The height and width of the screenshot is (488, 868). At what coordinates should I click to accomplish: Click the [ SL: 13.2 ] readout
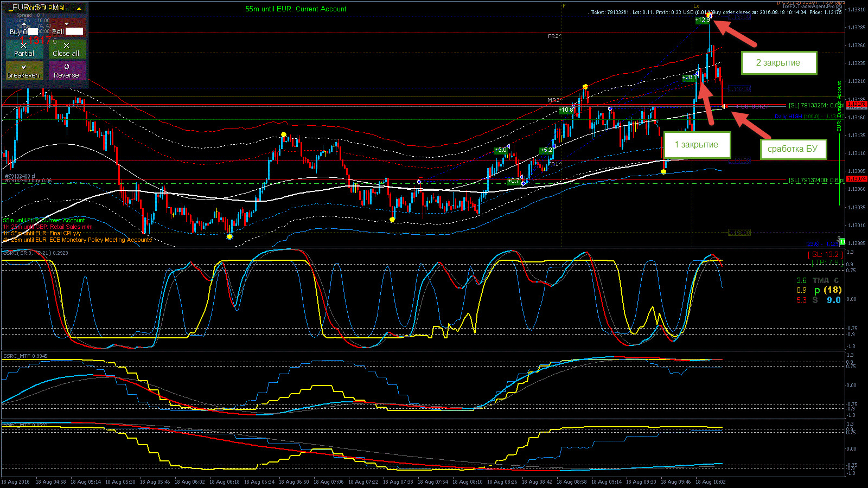click(x=825, y=254)
